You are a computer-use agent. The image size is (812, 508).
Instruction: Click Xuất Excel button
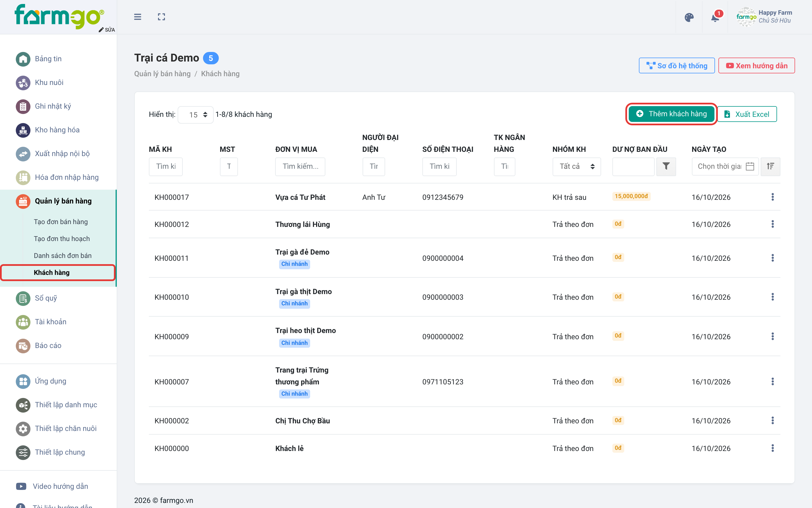(747, 114)
